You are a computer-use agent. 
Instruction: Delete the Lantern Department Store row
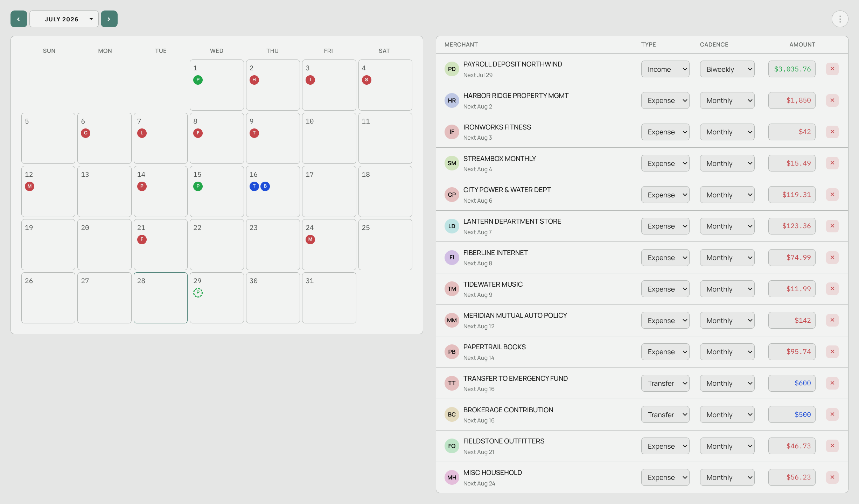coord(832,226)
